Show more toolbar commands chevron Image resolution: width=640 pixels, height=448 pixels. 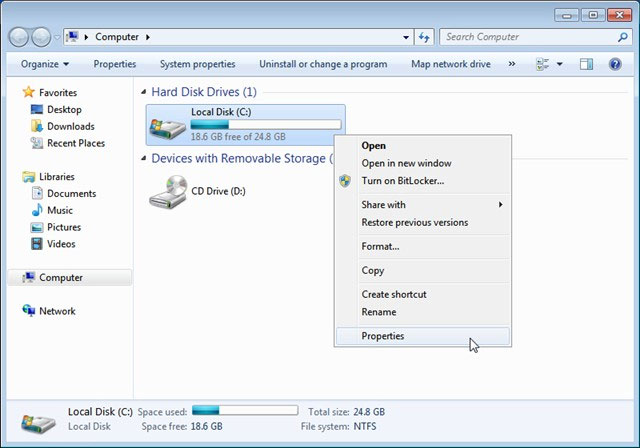pos(511,64)
